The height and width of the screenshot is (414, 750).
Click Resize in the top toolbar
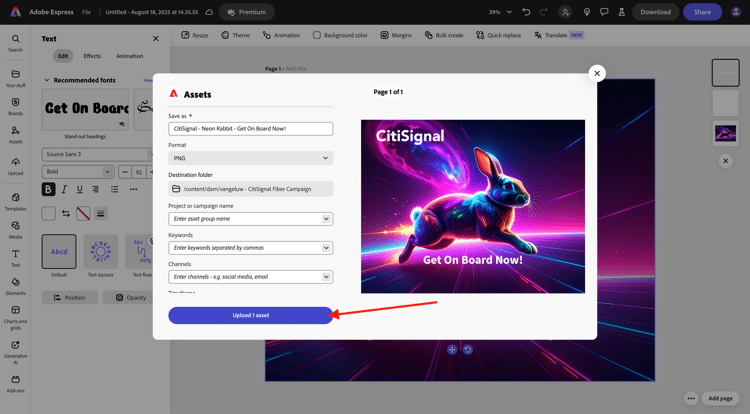point(195,35)
